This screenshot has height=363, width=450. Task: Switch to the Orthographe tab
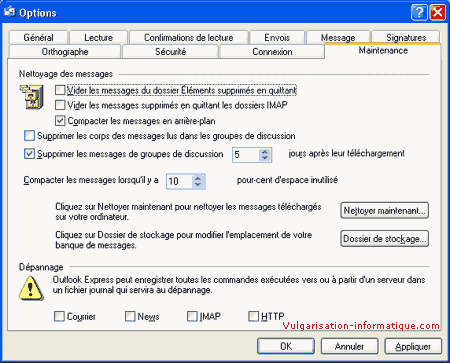tap(65, 52)
